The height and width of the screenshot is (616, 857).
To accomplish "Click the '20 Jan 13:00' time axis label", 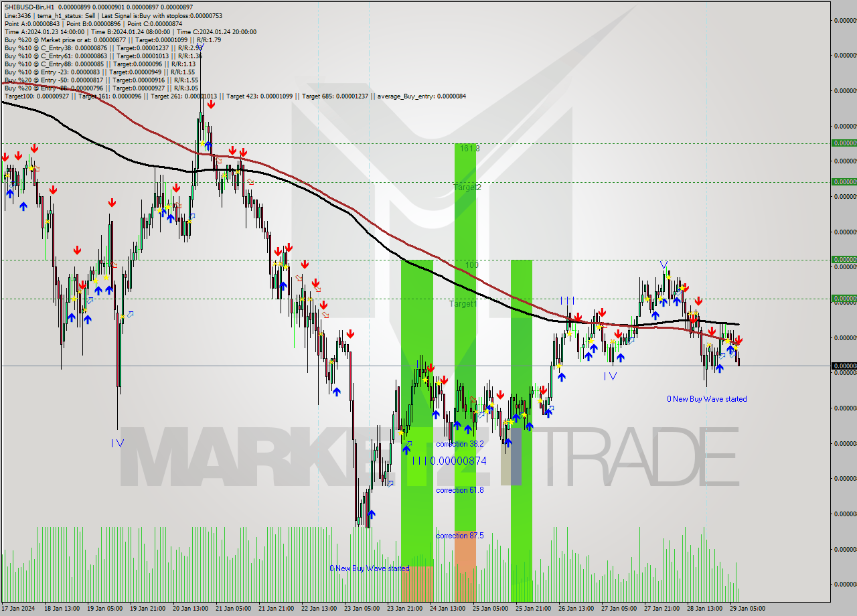I will (x=190, y=609).
